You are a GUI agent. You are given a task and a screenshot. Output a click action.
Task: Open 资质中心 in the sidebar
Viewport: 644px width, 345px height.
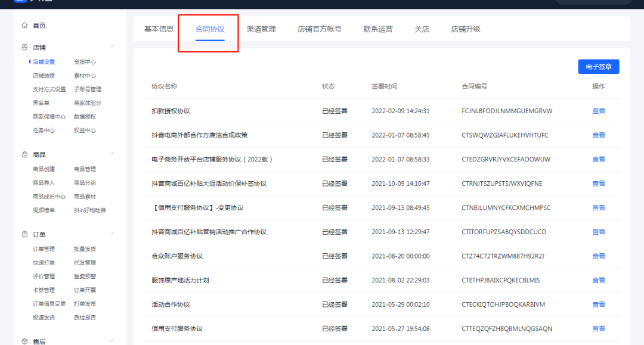pyautogui.click(x=85, y=62)
